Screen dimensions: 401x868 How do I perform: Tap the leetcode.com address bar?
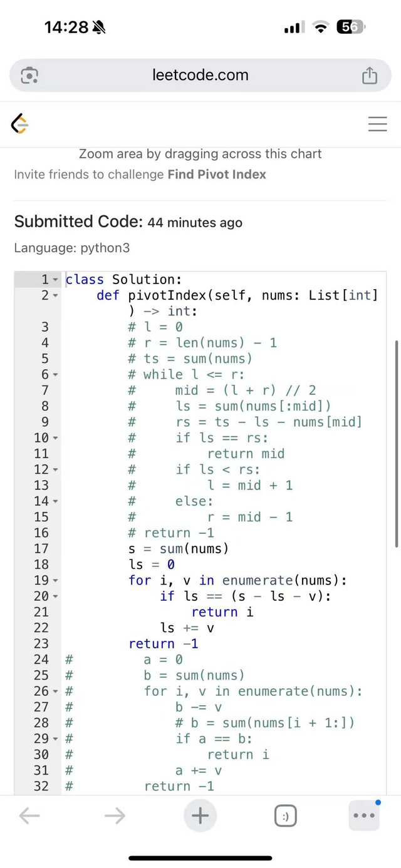coord(200,75)
